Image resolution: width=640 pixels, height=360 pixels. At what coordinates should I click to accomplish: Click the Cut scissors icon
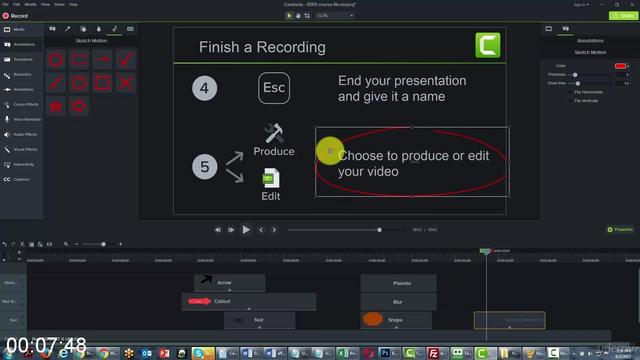coord(22,244)
